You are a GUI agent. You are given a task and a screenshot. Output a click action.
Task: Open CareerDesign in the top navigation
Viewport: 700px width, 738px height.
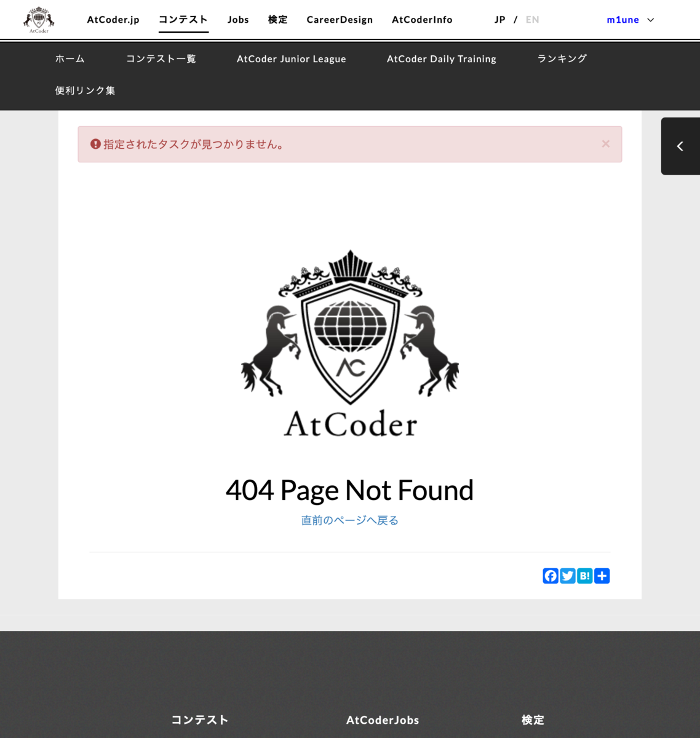pyautogui.click(x=340, y=20)
